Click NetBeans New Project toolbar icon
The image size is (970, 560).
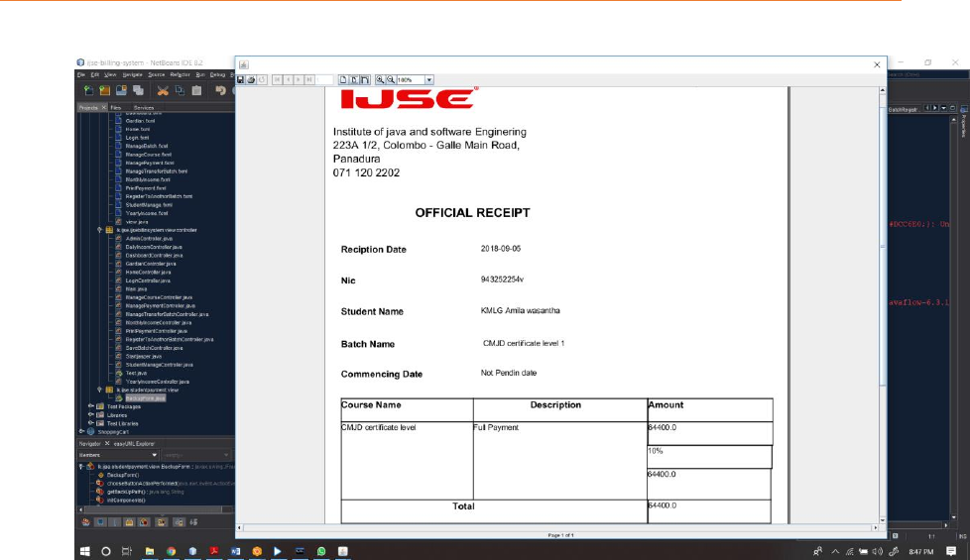[104, 91]
